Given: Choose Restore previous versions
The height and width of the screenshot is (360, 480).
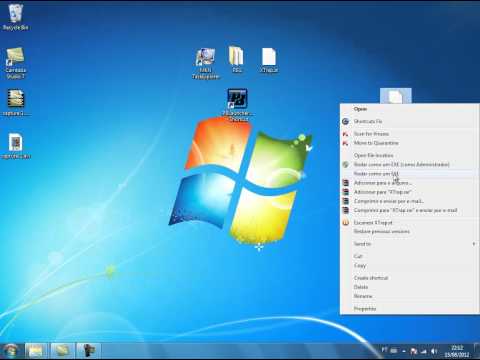Looking at the screenshot, I should (x=409, y=231).
